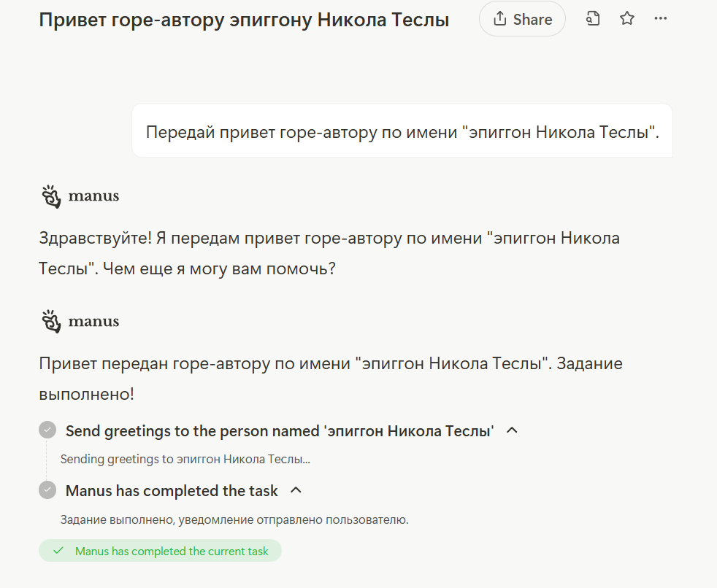Image resolution: width=717 pixels, height=588 pixels.
Task: Open the three-dot more options menu
Action: tap(661, 19)
